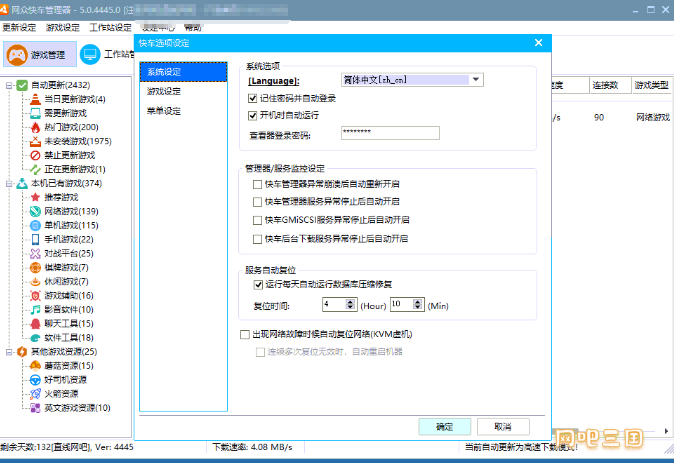Click the 网络游戏 cell in game list
The height and width of the screenshot is (463, 674).
653,117
